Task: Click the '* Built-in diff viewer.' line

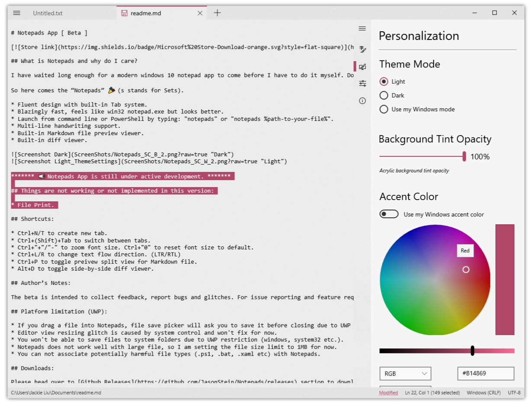Action: coord(49,140)
